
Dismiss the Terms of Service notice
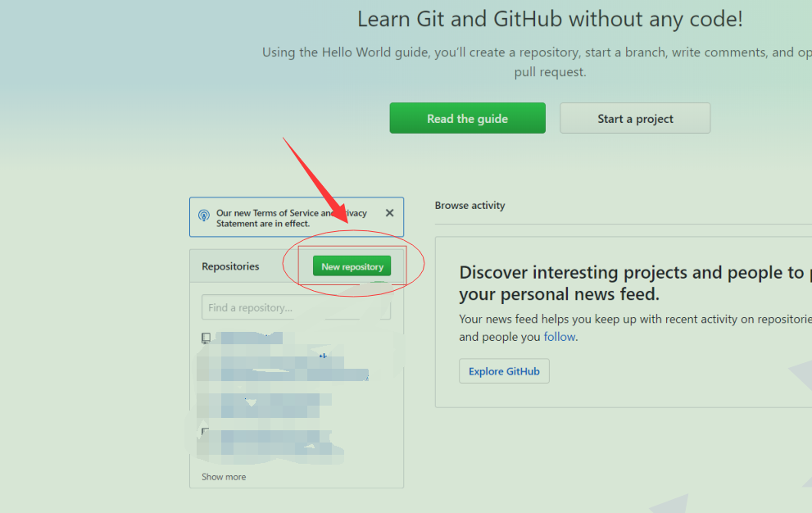pos(389,213)
